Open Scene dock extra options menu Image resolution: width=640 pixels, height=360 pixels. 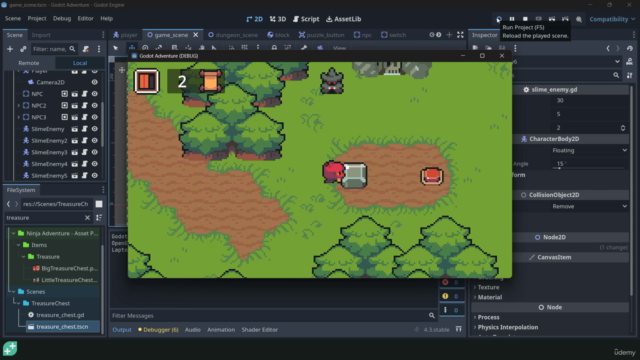pyautogui.click(x=99, y=49)
